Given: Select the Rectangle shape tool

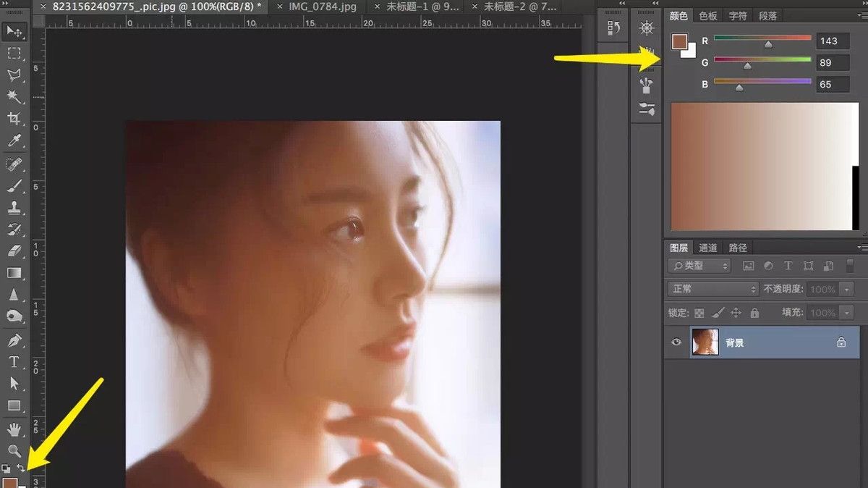Looking at the screenshot, I should tap(14, 405).
